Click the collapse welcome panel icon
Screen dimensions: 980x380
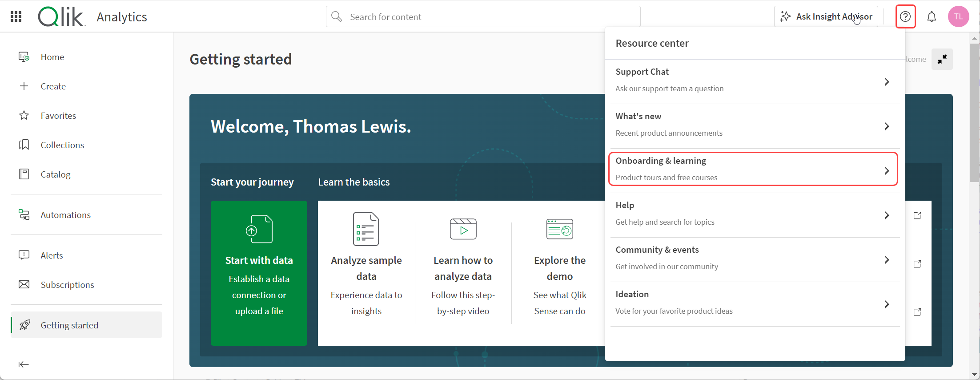point(942,59)
